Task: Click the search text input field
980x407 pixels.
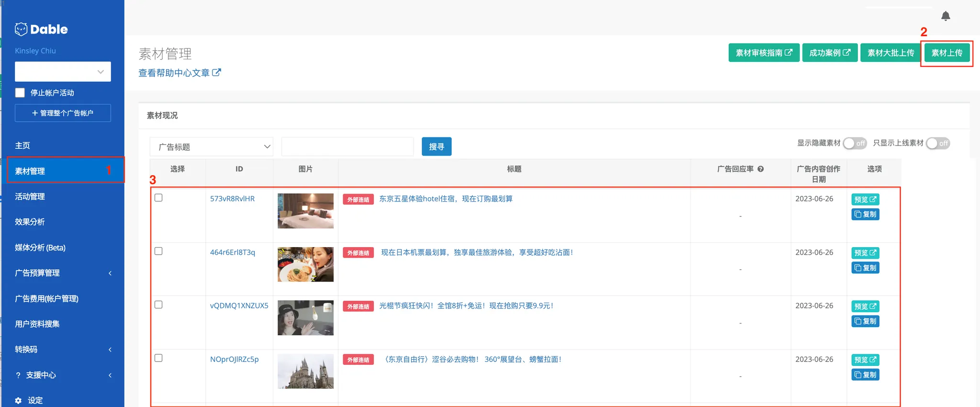Action: point(347,147)
